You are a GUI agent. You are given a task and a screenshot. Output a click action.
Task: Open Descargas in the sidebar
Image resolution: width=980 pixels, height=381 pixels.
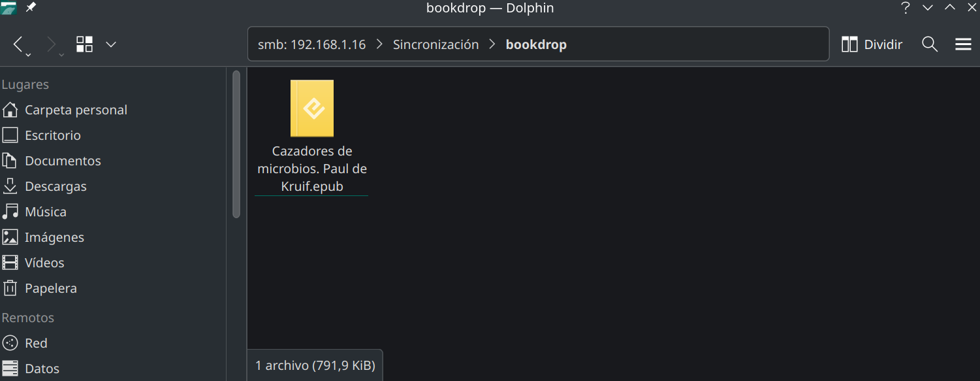pyautogui.click(x=55, y=186)
